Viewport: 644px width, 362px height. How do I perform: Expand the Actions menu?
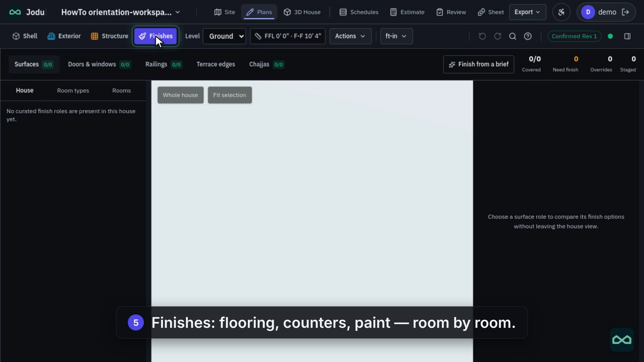351,36
